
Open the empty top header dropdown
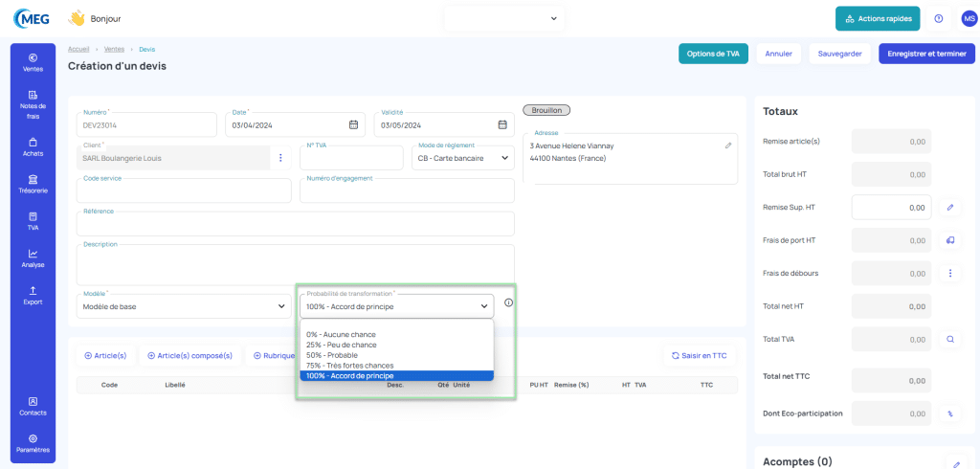(x=503, y=18)
